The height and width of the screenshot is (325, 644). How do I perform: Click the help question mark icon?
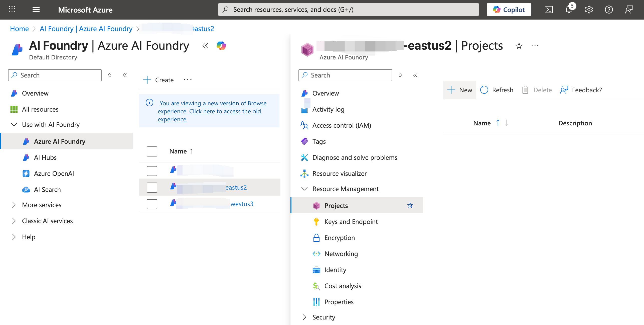[609, 10]
